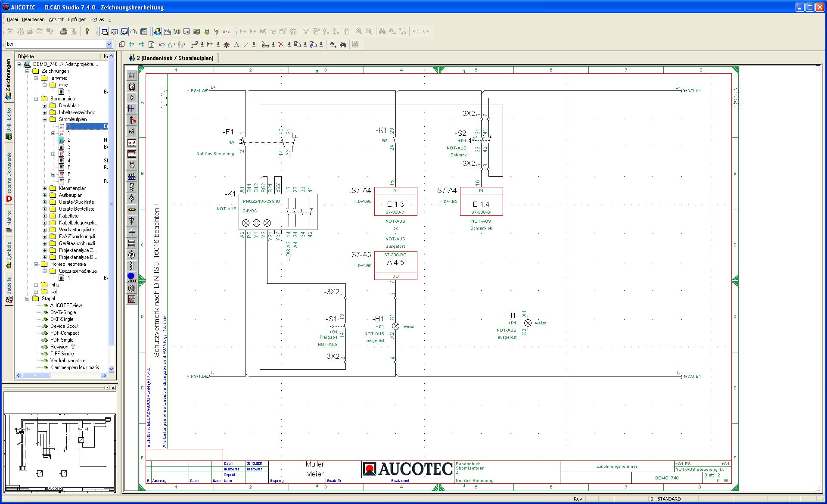
Task: Collapse the Bandantrieb folder
Action: tap(36, 99)
